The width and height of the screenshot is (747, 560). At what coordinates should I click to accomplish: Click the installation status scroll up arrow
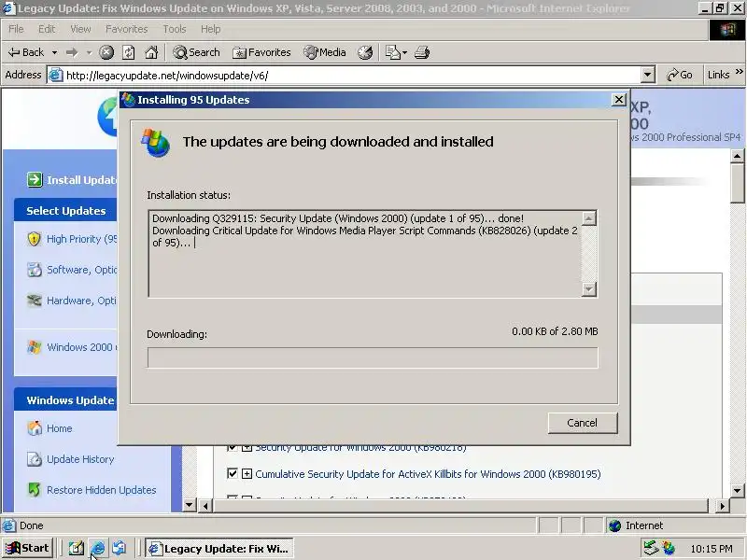point(589,218)
